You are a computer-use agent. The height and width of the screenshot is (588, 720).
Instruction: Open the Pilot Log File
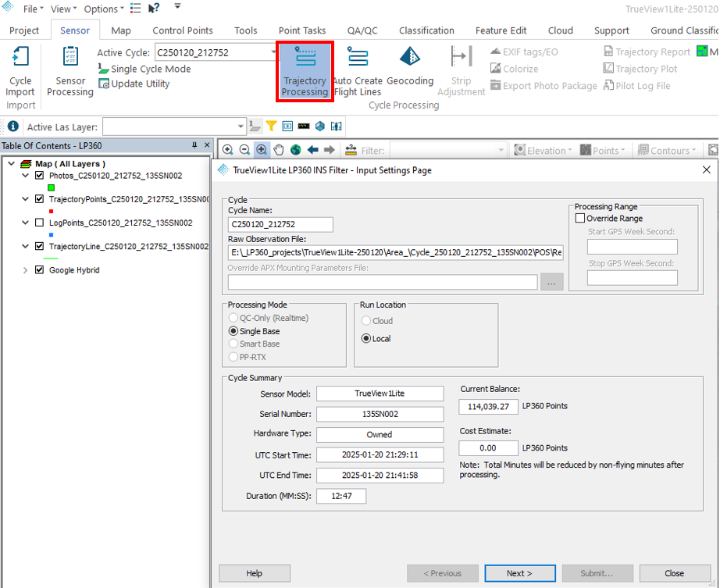click(636, 86)
